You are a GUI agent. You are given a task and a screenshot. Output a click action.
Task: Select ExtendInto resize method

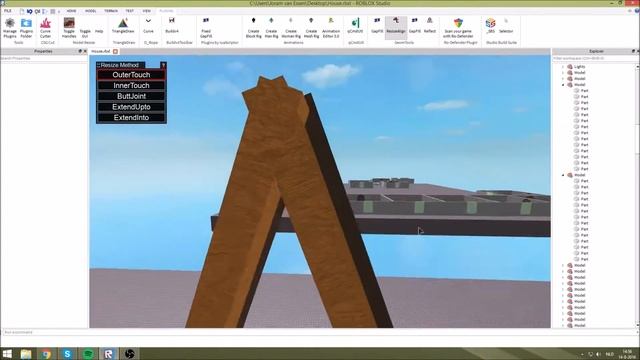click(131, 118)
